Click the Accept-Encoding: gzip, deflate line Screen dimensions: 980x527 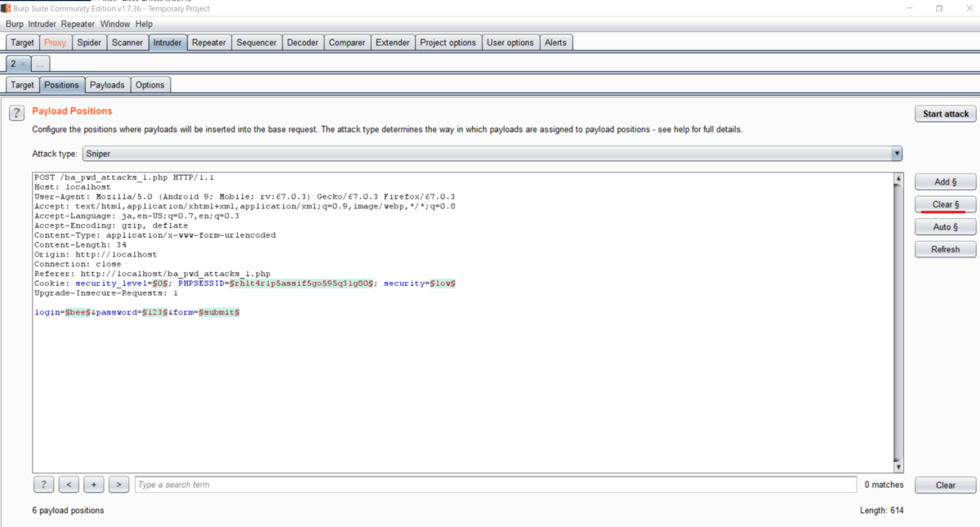(111, 226)
